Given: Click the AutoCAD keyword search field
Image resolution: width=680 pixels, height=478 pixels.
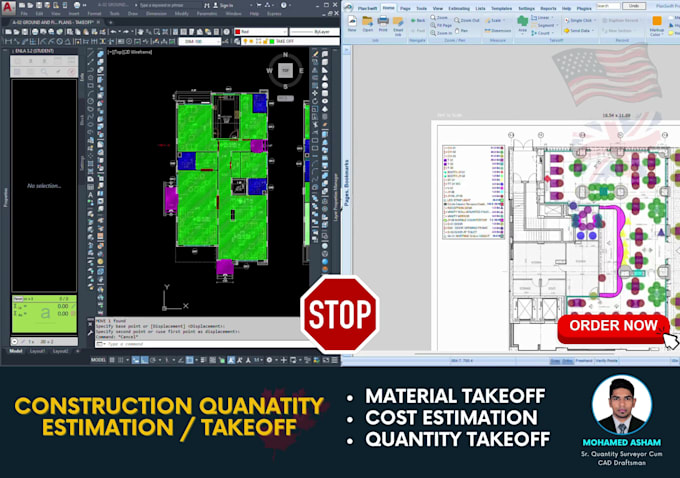Looking at the screenshot, I should 168,5.
